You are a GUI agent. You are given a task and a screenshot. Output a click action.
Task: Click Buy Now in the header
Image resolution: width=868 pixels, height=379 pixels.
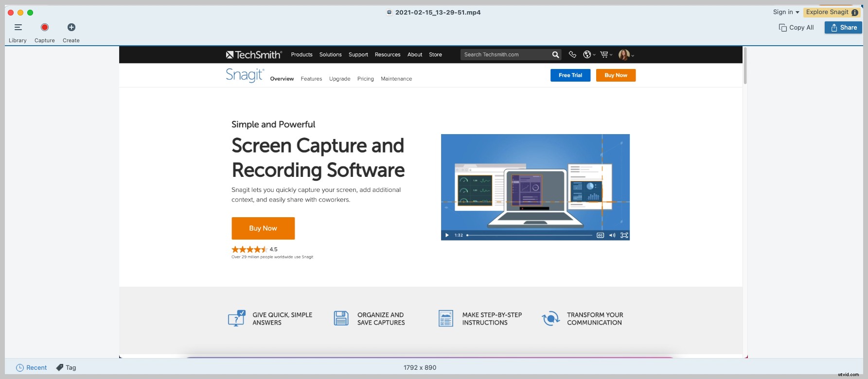click(x=616, y=75)
